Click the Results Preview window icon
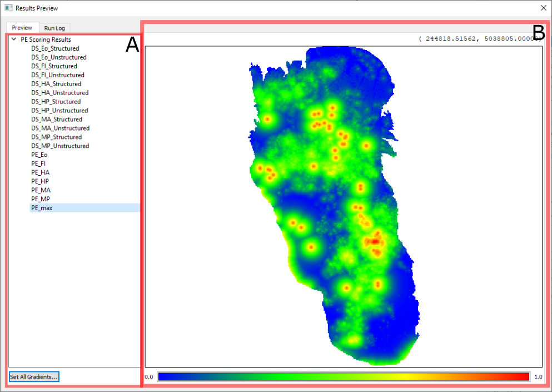 (8, 8)
